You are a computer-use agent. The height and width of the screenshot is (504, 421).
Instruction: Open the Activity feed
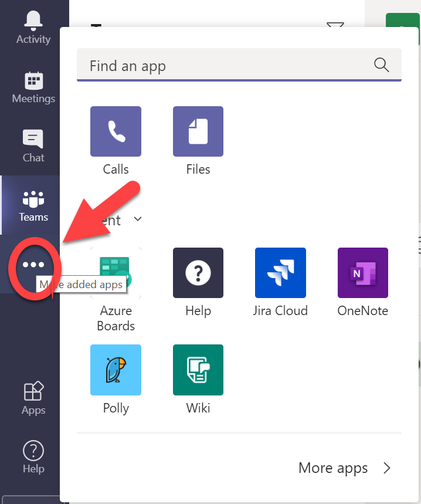coord(33,28)
